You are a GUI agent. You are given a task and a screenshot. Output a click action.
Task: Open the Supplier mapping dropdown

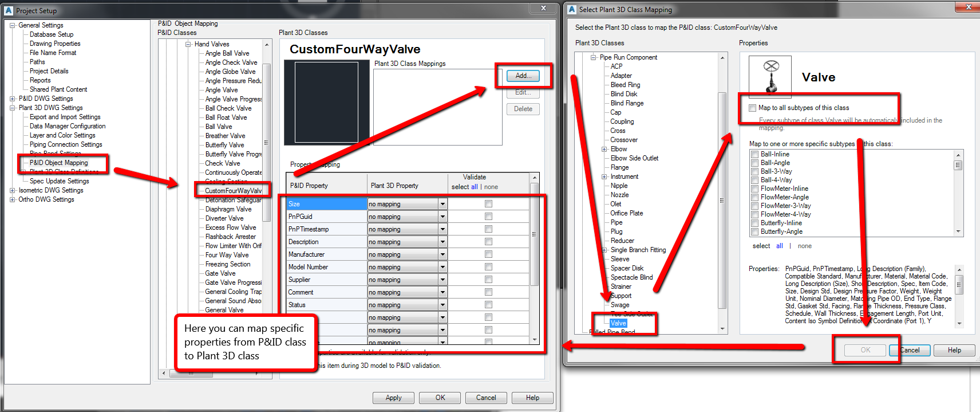click(x=442, y=280)
